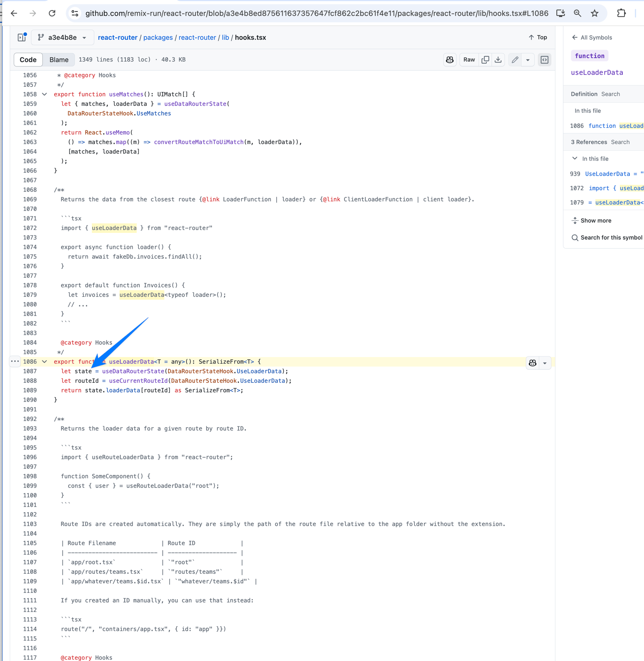The width and height of the screenshot is (644, 661).
Task: Select line number 1058 in the gutter
Action: pyautogui.click(x=30, y=94)
